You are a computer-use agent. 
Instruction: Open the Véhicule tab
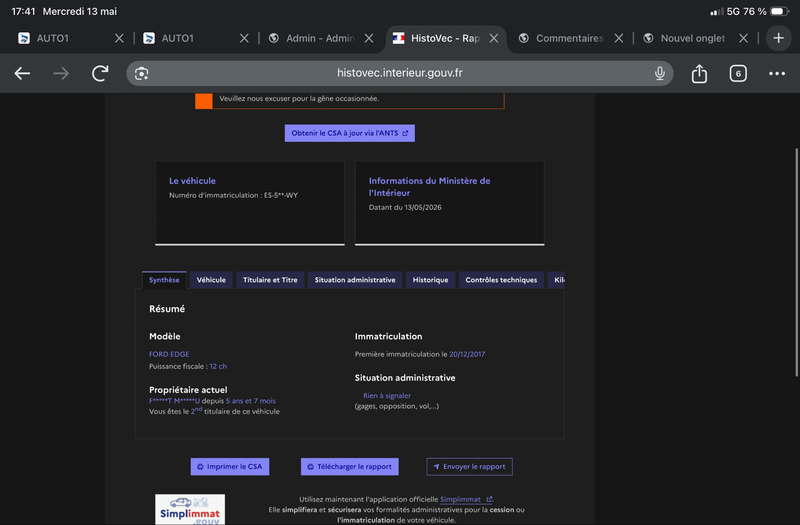click(211, 280)
